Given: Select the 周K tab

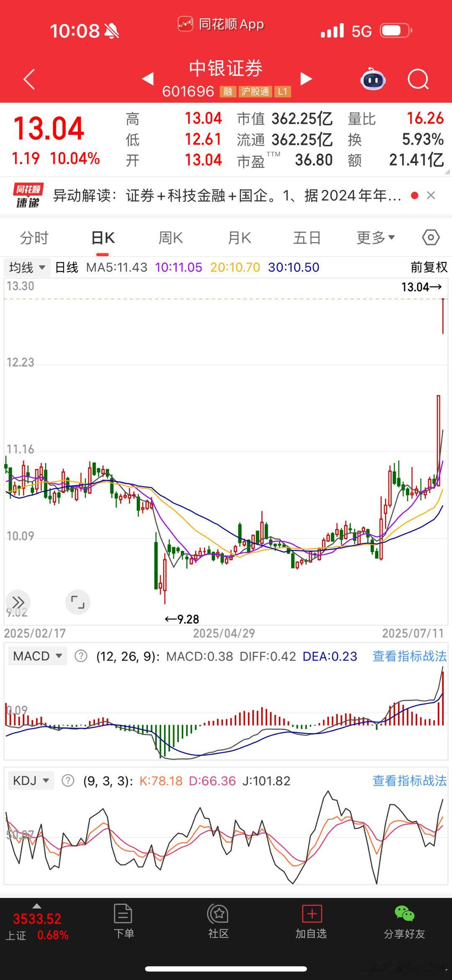Looking at the screenshot, I should pos(171,238).
